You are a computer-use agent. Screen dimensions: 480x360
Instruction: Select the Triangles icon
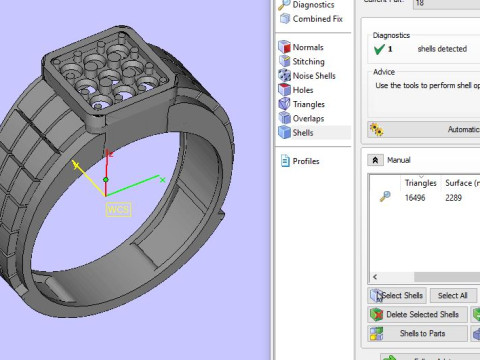[284, 104]
